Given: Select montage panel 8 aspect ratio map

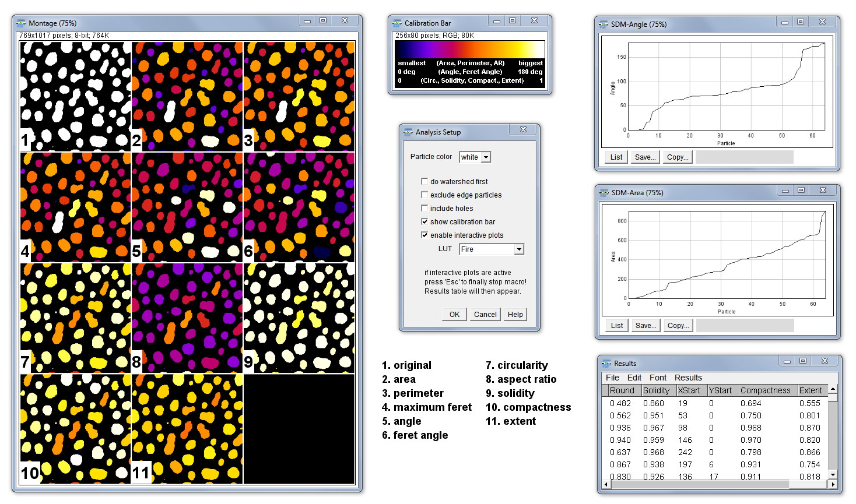Looking at the screenshot, I should tap(187, 318).
